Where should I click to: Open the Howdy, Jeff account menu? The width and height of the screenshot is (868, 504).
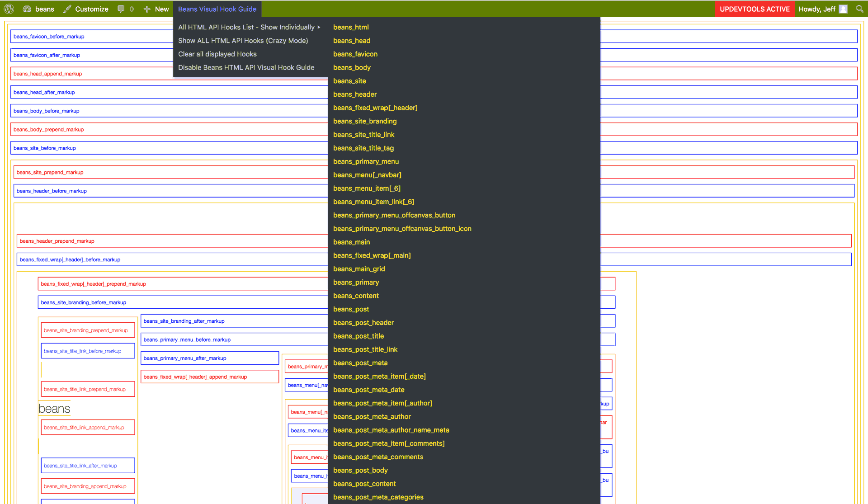pos(816,9)
